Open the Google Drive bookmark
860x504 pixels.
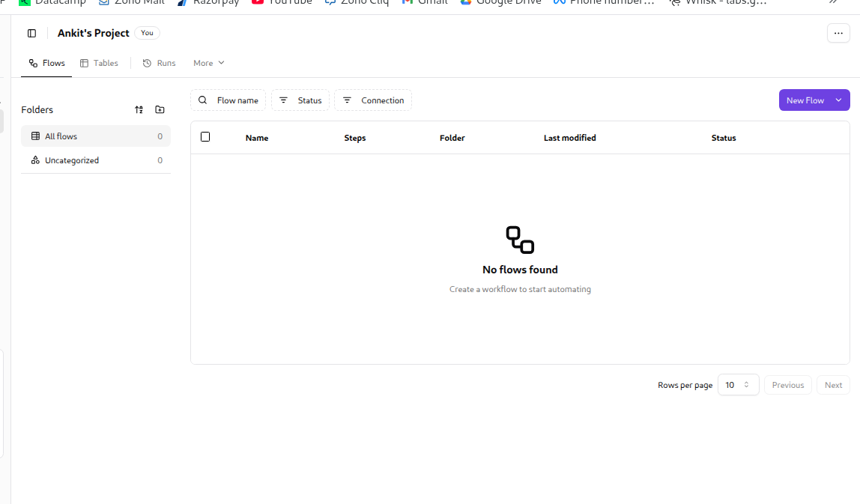(500, 2)
